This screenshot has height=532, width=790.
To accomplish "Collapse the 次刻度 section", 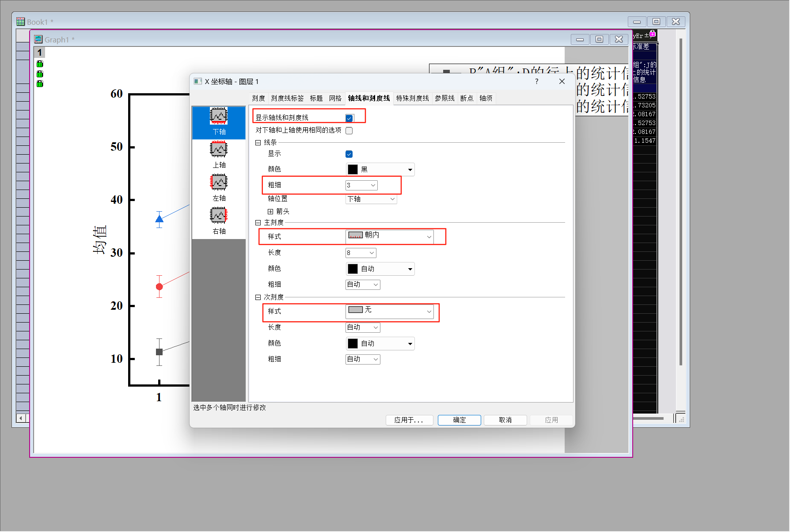I will click(x=258, y=297).
